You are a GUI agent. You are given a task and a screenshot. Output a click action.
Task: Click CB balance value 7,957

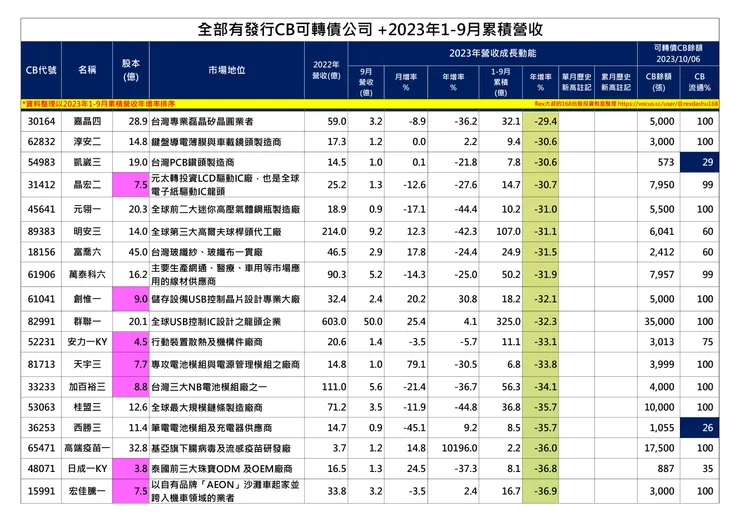(x=662, y=274)
